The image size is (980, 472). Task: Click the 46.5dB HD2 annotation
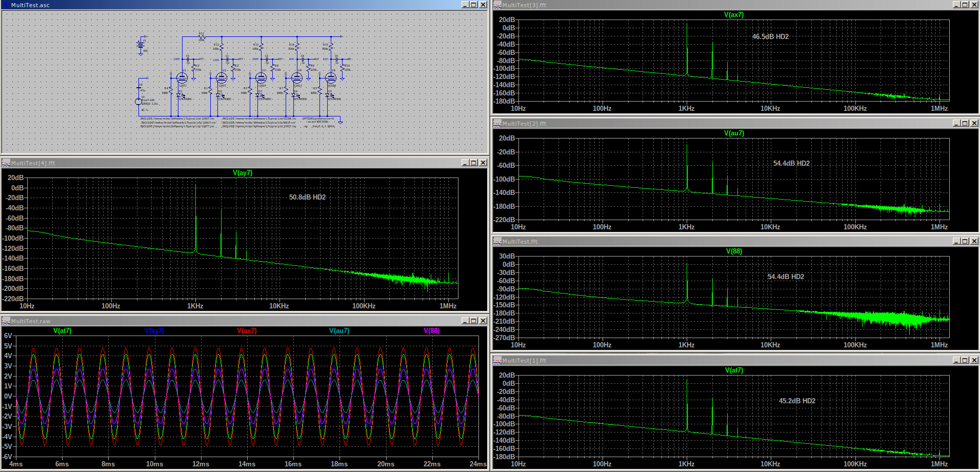pos(770,37)
